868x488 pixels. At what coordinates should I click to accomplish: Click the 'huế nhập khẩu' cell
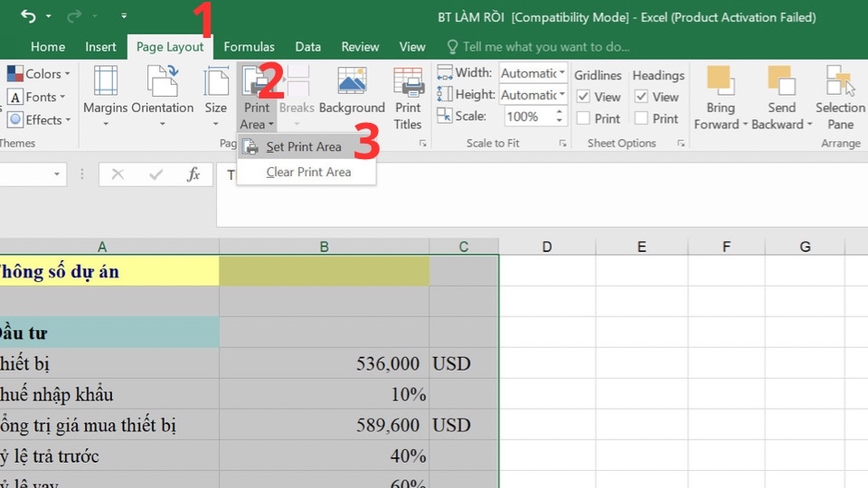point(109,395)
